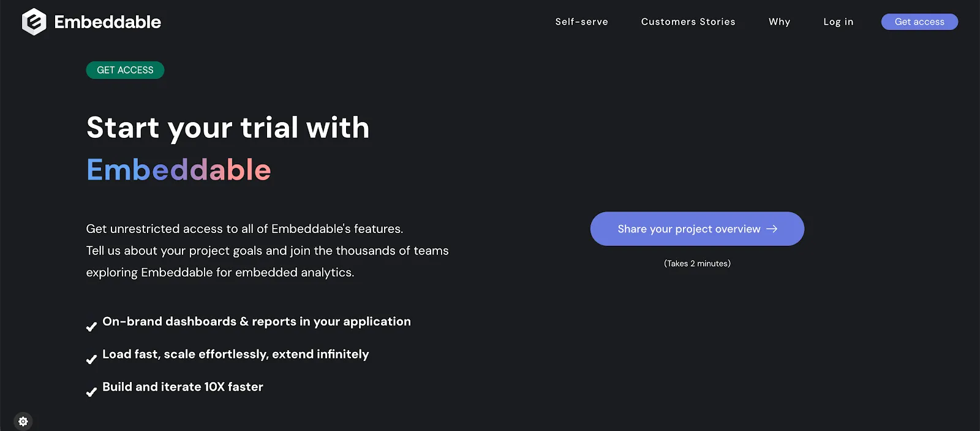Click the Embeddable wordmark in header
Image resolution: width=980 pixels, height=431 pixels.
pyautogui.click(x=108, y=22)
